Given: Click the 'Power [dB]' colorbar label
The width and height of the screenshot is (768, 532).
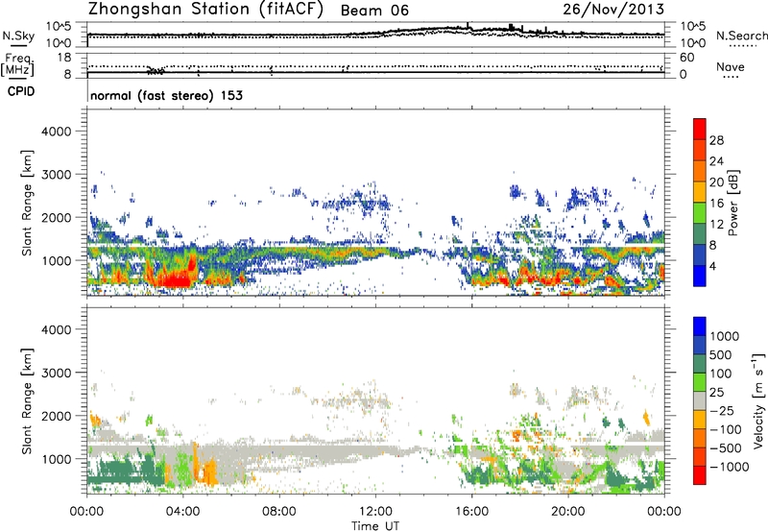Looking at the screenshot, I should coord(732,203).
